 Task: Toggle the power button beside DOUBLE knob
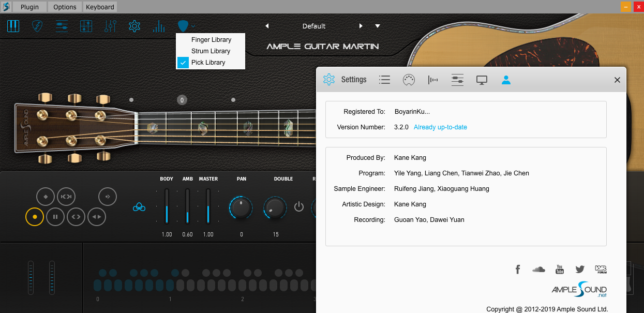299,207
